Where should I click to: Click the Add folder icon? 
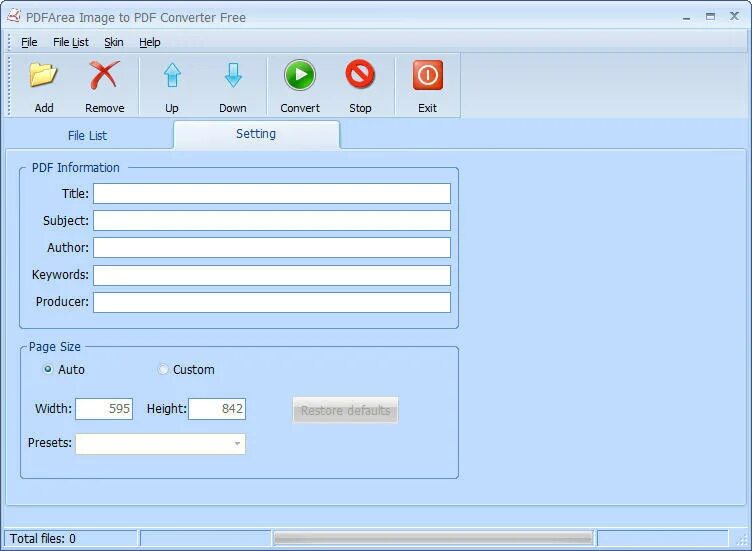(43, 75)
